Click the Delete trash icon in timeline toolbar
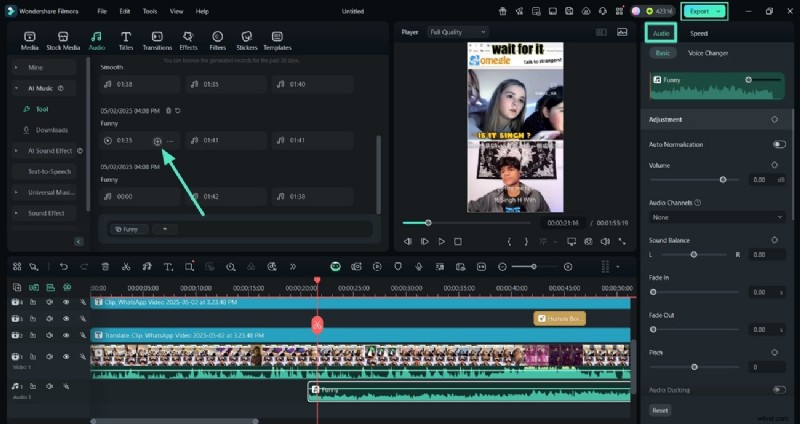The height and width of the screenshot is (424, 800). [105, 267]
